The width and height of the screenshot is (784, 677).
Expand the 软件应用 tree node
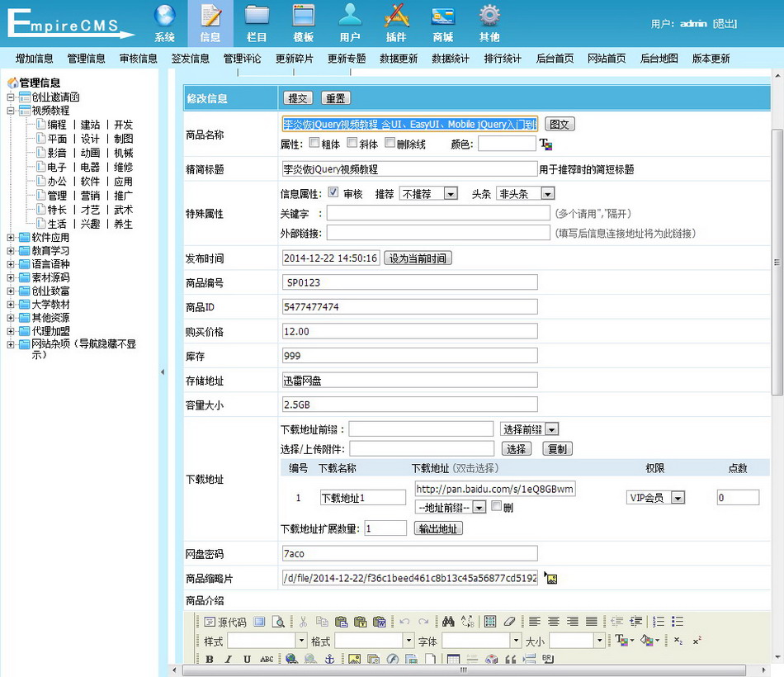click(x=11, y=237)
